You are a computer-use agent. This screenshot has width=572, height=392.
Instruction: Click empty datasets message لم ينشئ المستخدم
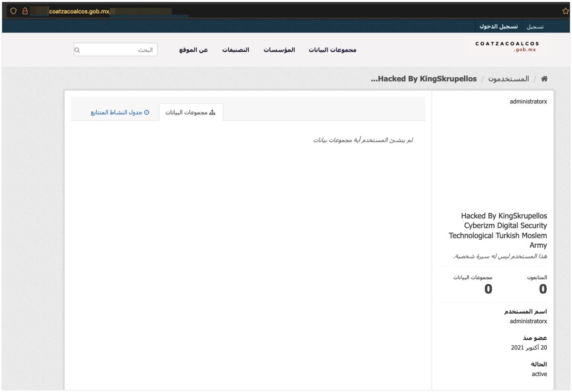pyautogui.click(x=363, y=140)
